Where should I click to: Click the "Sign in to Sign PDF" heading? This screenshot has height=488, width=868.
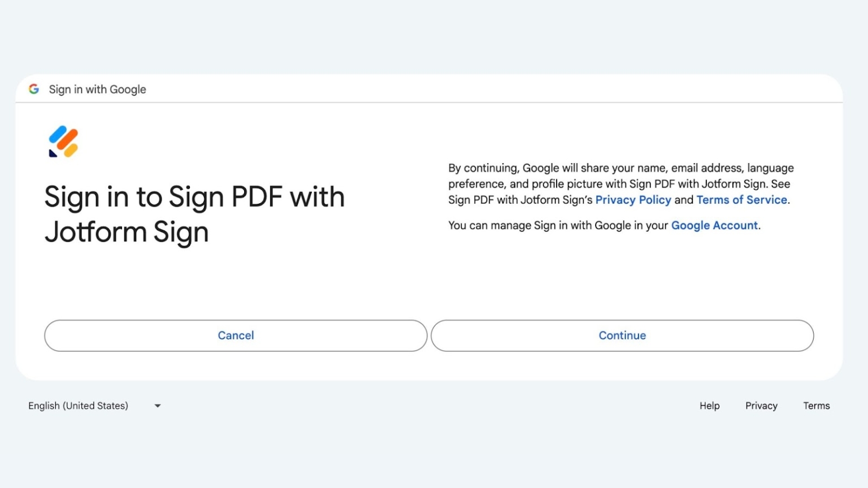click(x=194, y=213)
